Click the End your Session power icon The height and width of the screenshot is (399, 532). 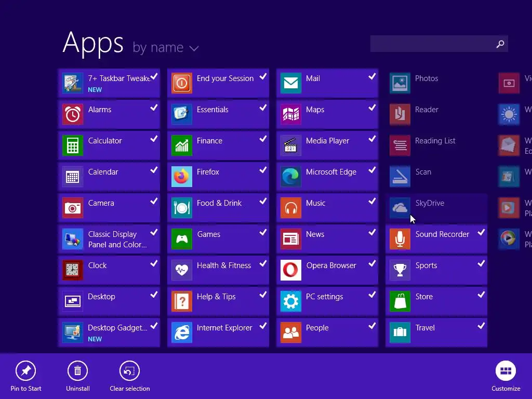(182, 83)
